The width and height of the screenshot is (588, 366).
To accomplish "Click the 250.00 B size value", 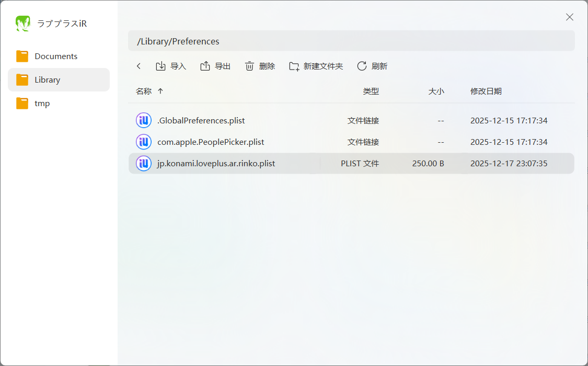I will point(428,164).
